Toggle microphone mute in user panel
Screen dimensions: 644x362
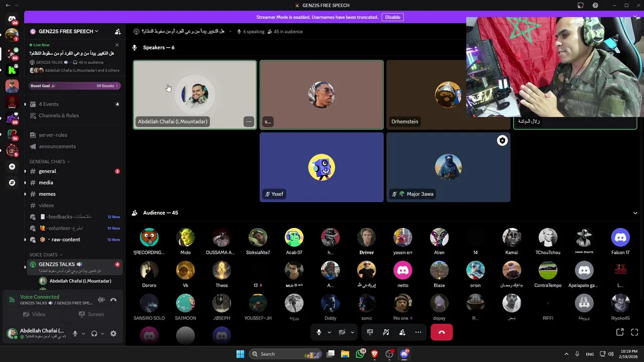75,333
